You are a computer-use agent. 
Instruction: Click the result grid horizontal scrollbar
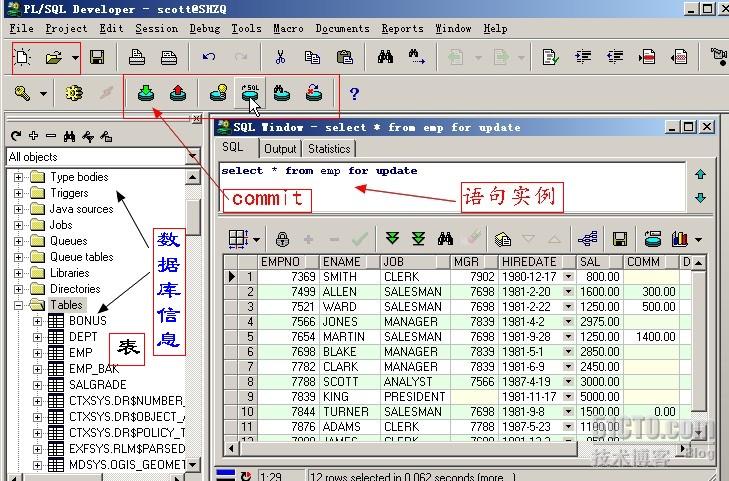point(409,448)
